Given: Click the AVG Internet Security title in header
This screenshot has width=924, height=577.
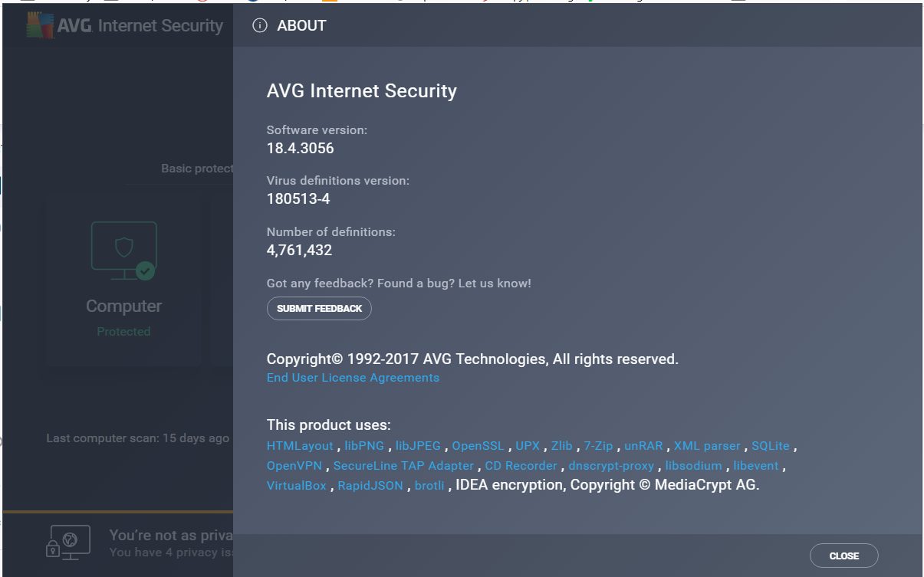Looking at the screenshot, I should (x=140, y=25).
